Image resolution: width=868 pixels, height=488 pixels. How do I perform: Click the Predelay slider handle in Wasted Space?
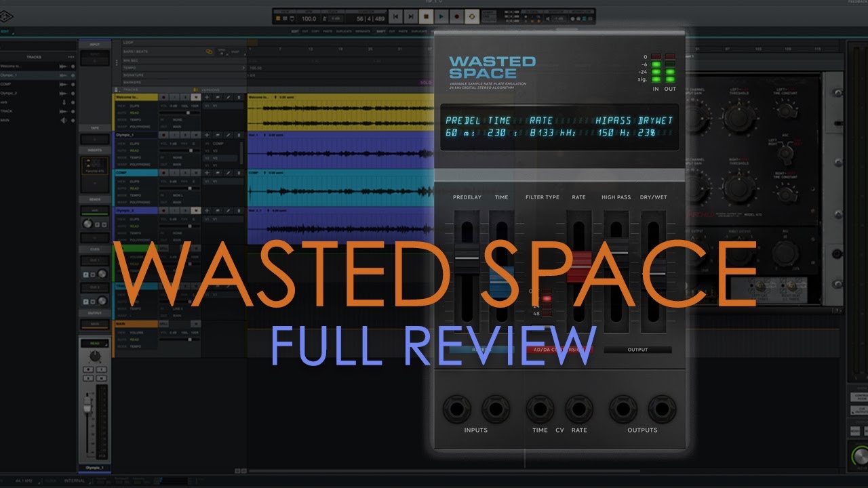click(x=467, y=258)
